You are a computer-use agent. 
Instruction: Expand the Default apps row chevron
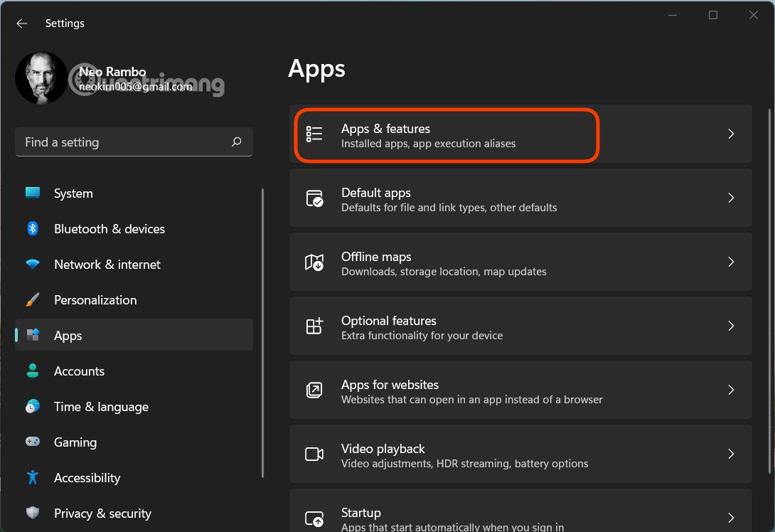pos(731,198)
